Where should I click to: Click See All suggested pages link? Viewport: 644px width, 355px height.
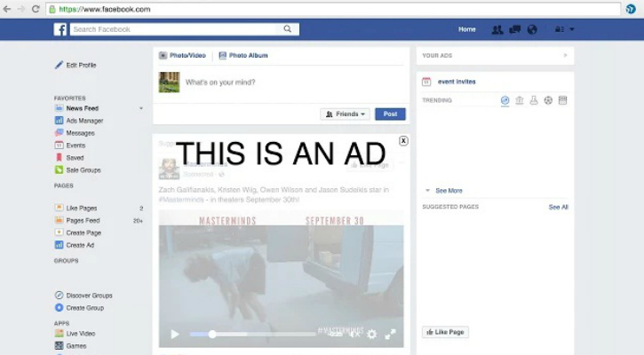(559, 208)
